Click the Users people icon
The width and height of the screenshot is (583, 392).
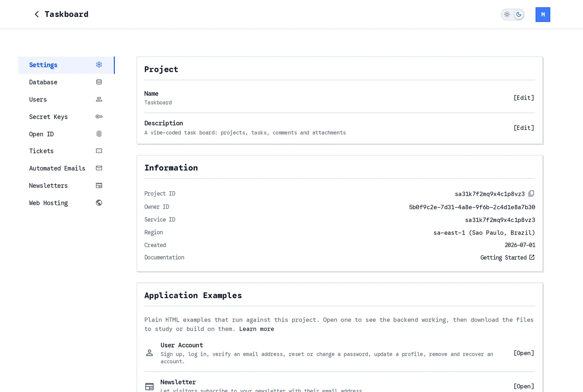point(99,100)
